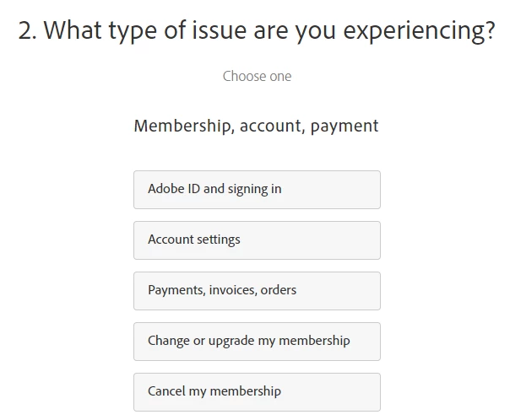
Task: Open help for Account settings issues
Action: pos(257,240)
